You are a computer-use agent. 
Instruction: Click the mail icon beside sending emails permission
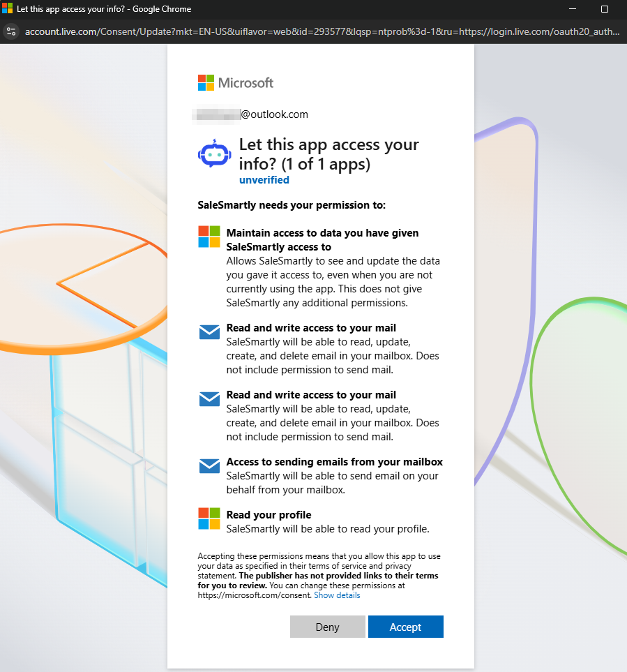click(x=209, y=465)
